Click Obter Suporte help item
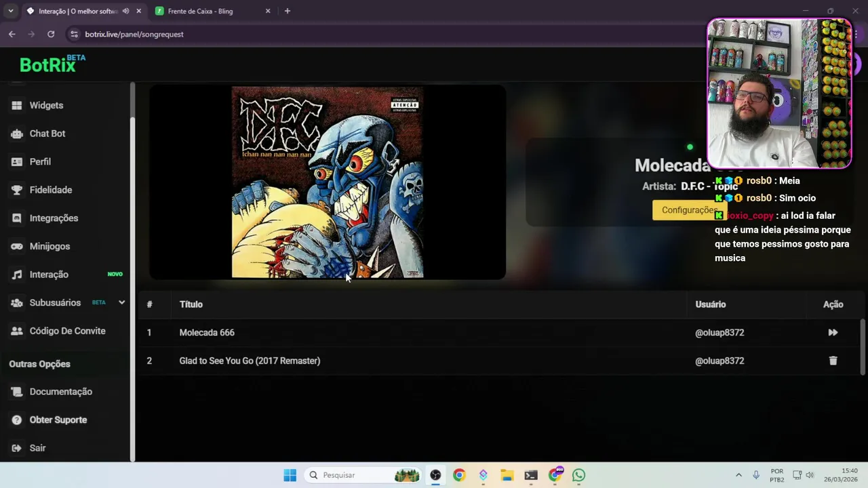Screen dimensions: 868x488 point(58,420)
